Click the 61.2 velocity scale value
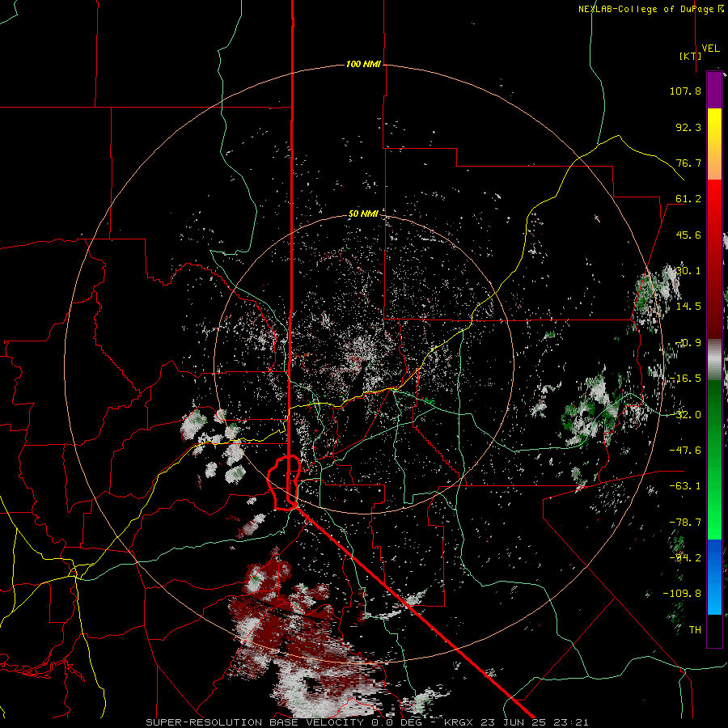Viewport: 728px width, 728px height. pos(688,199)
